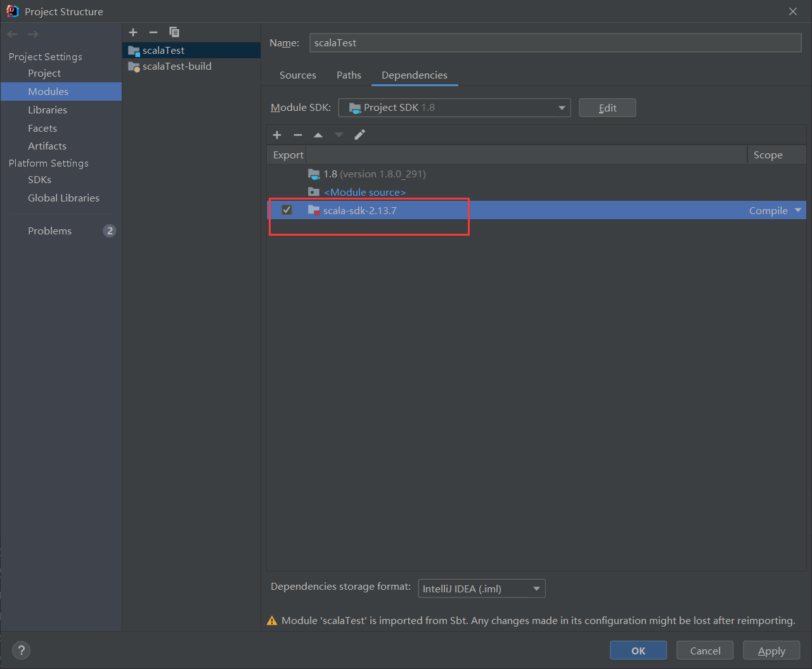
Task: Click the Edit SDK button
Action: click(607, 108)
